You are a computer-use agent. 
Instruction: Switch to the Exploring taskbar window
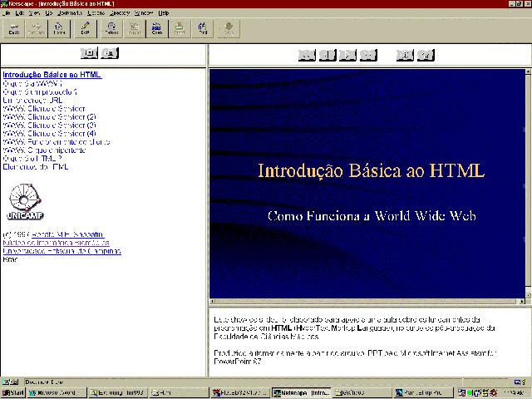click(x=117, y=393)
